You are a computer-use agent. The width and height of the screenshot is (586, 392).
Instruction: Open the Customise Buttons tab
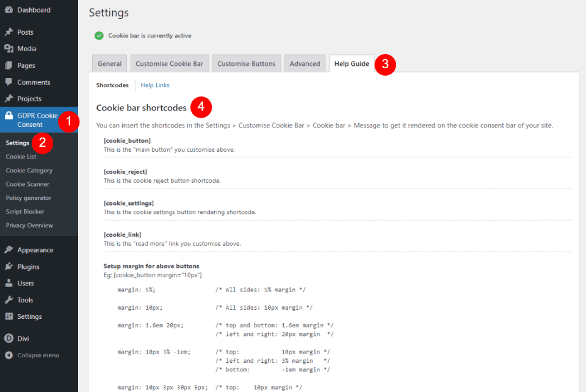[246, 63]
